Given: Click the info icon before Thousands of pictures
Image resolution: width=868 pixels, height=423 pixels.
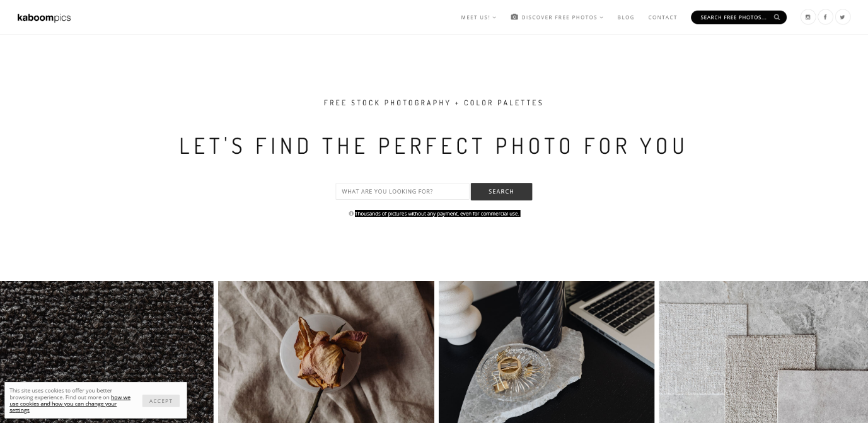Looking at the screenshot, I should pyautogui.click(x=351, y=214).
